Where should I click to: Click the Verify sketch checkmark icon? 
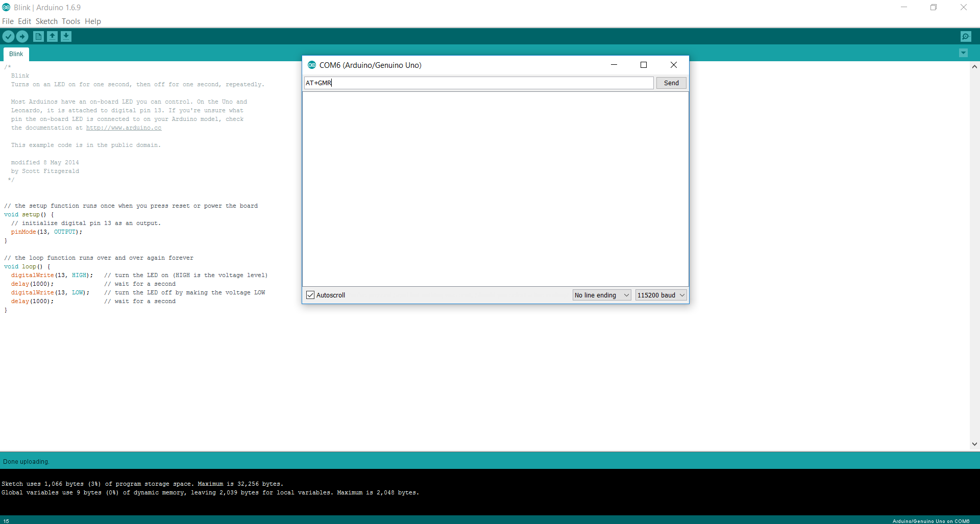point(8,36)
